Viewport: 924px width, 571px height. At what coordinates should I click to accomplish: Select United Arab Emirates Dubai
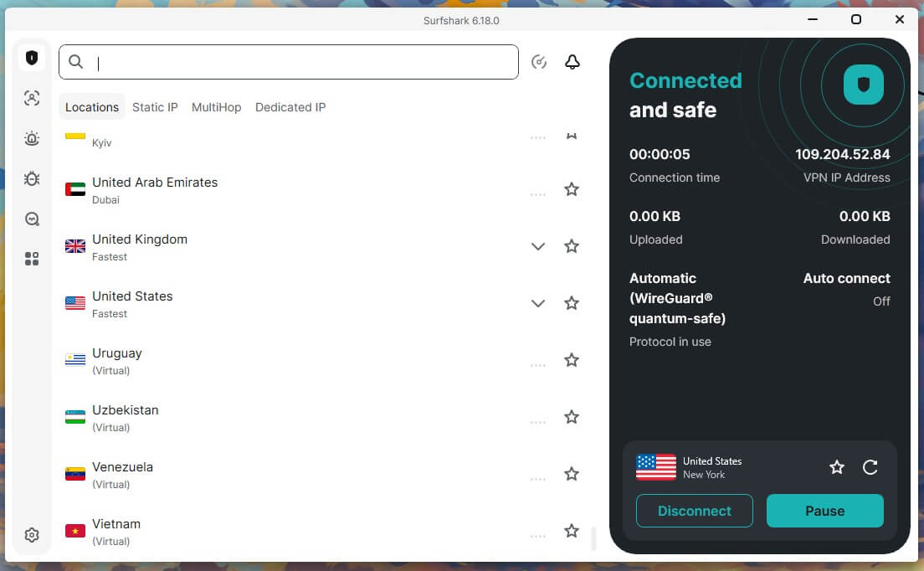(x=321, y=190)
